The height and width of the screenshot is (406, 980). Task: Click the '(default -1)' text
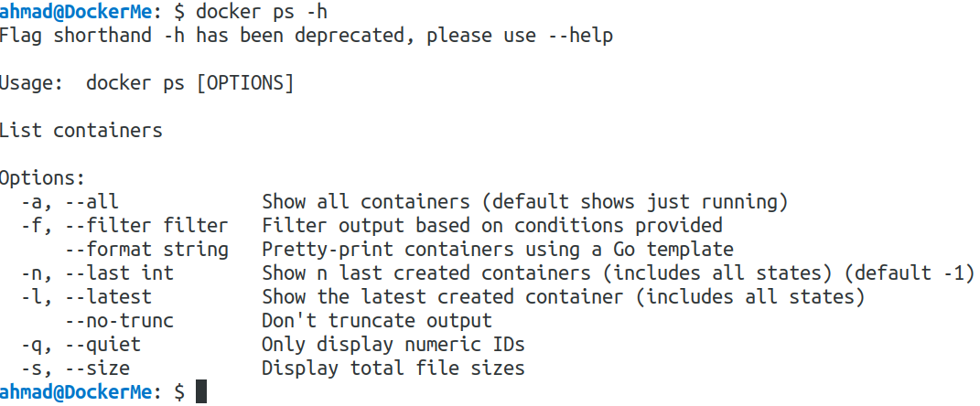(914, 273)
